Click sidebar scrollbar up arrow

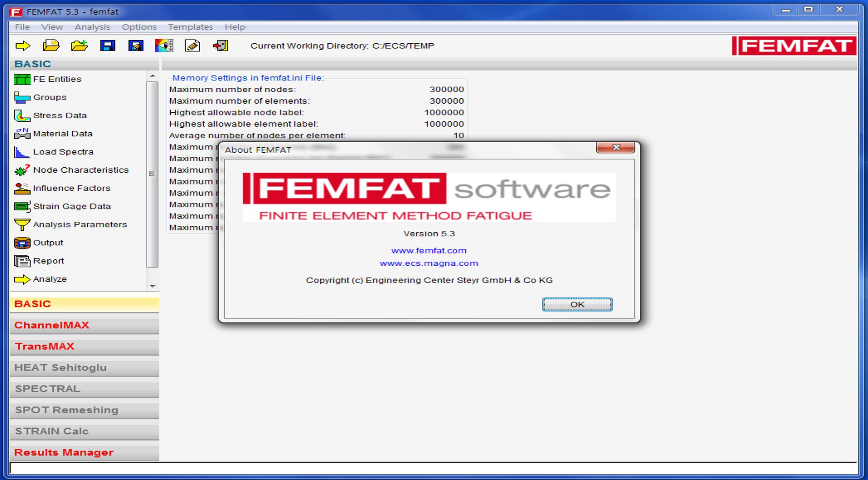[153, 76]
